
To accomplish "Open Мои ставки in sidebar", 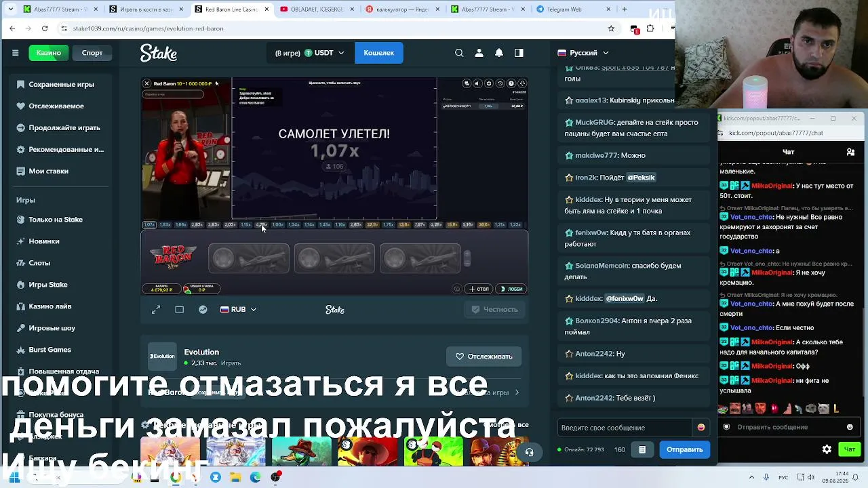I will coord(48,171).
